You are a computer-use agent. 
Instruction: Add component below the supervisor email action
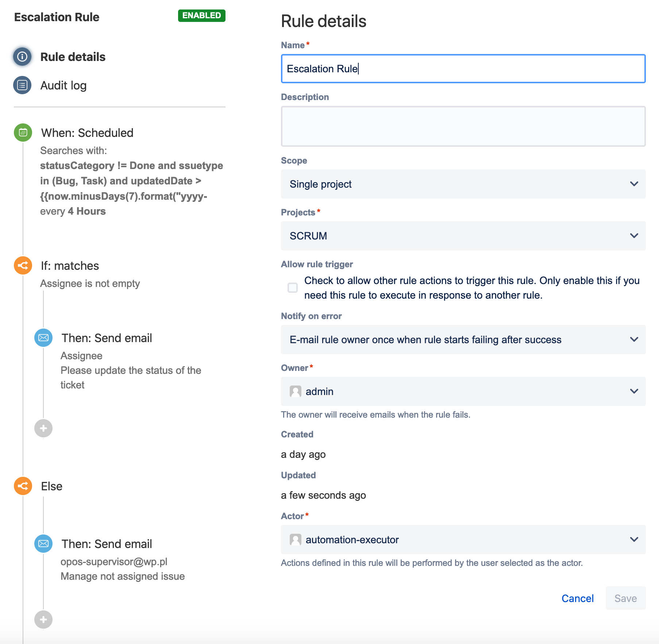43,620
